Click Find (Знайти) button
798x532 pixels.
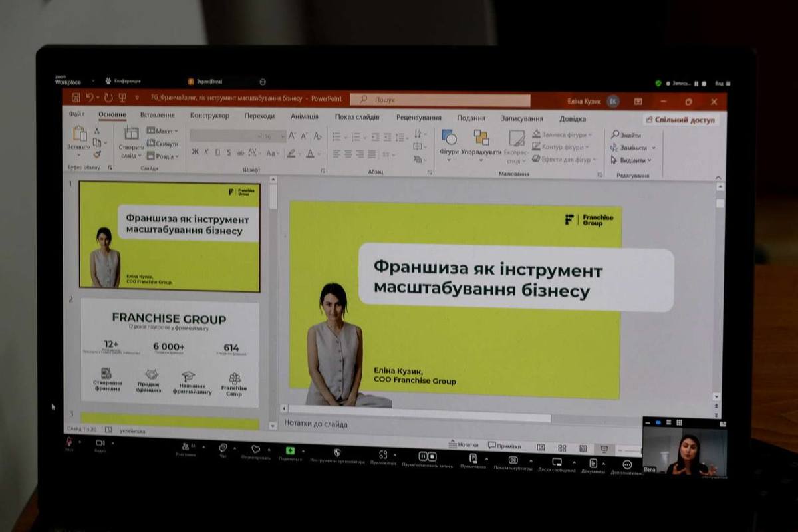click(626, 135)
